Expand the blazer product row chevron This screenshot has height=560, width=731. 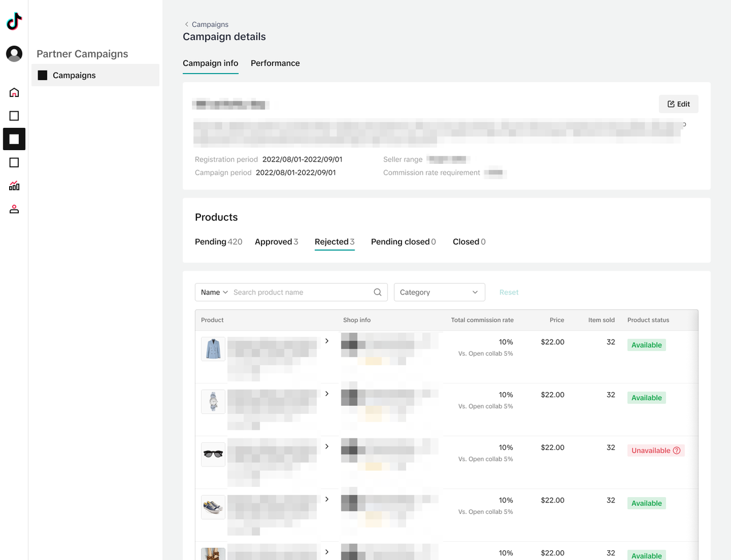(327, 341)
